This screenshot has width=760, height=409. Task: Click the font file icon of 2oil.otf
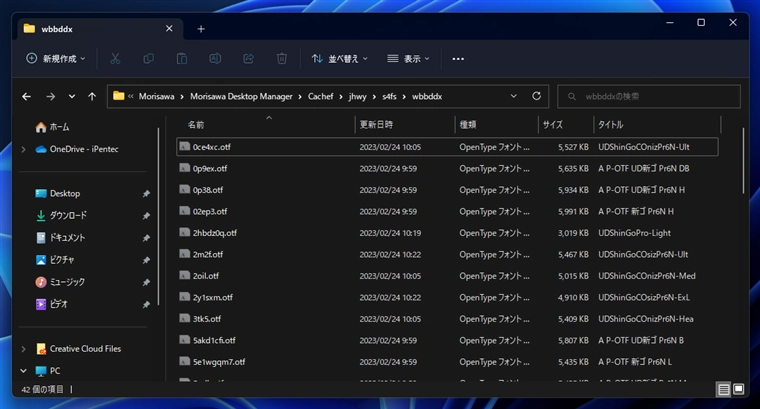pyautogui.click(x=184, y=275)
